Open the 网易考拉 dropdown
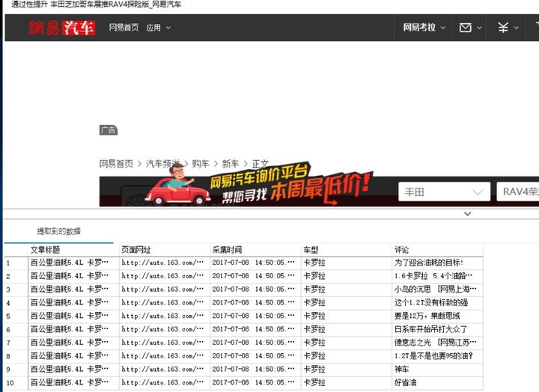The image size is (539, 392). (424, 28)
